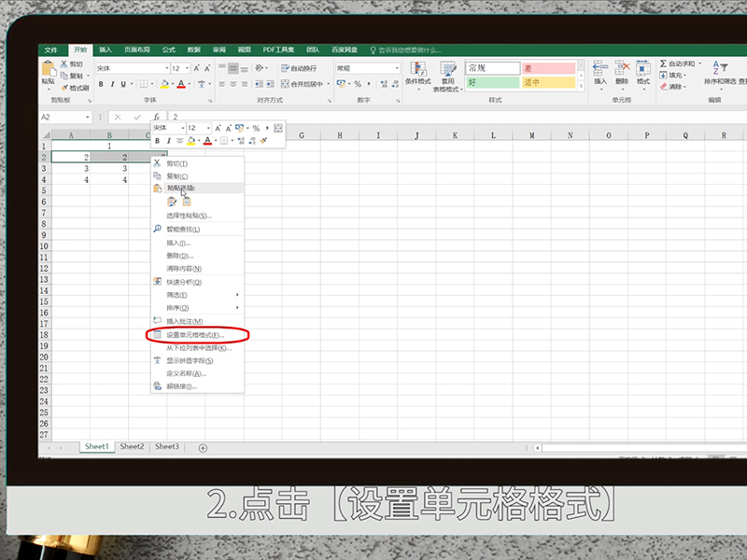Toggle left horizontal align in the ribbon

pos(222,84)
